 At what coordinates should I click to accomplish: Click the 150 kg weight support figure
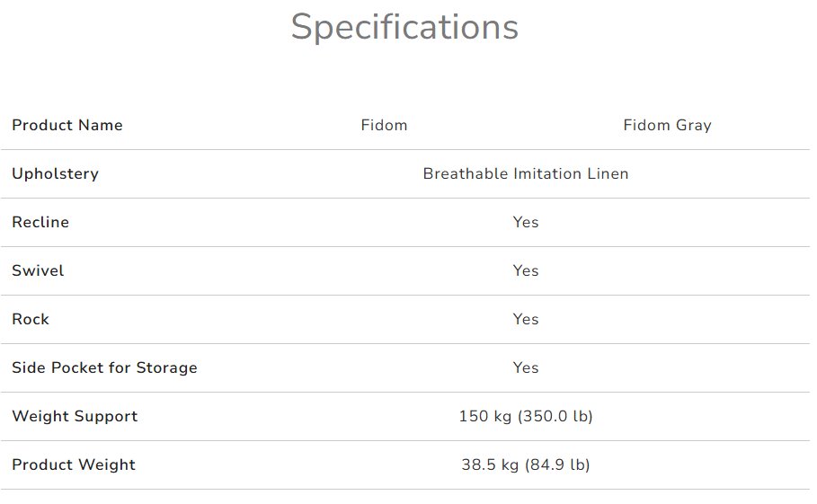pyautogui.click(x=485, y=417)
